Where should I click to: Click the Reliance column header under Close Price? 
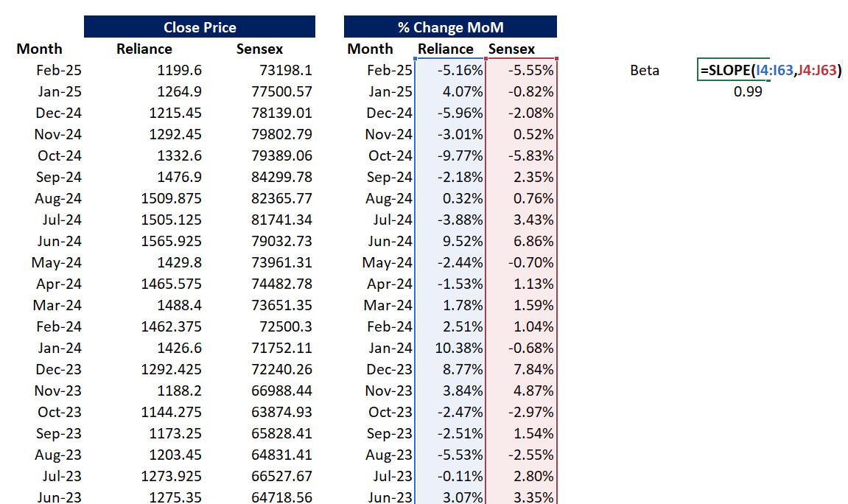tap(144, 49)
